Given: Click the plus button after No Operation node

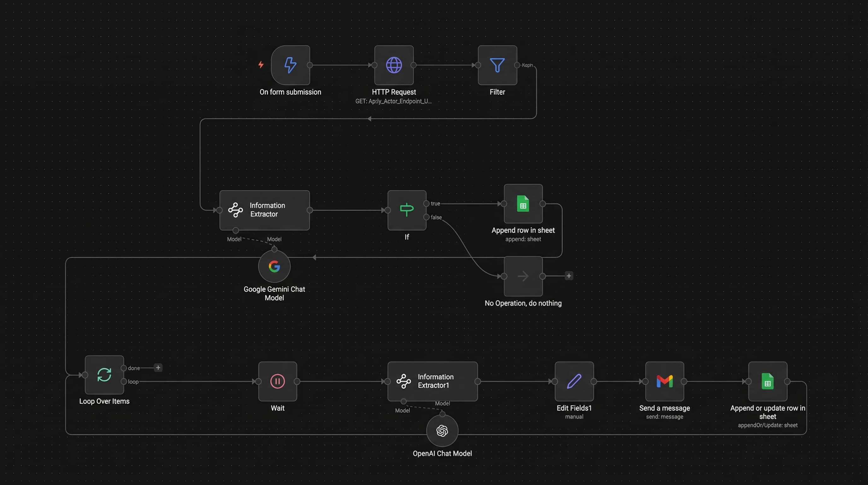Looking at the screenshot, I should [569, 276].
